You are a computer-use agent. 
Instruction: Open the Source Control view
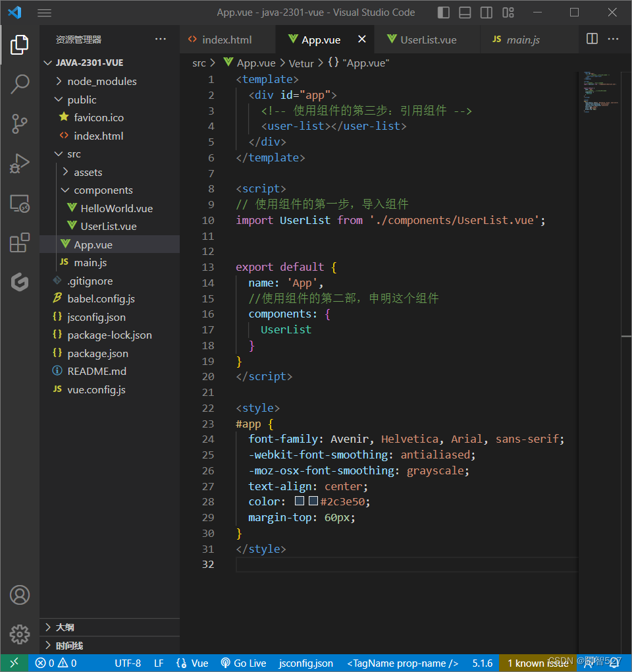coord(19,124)
